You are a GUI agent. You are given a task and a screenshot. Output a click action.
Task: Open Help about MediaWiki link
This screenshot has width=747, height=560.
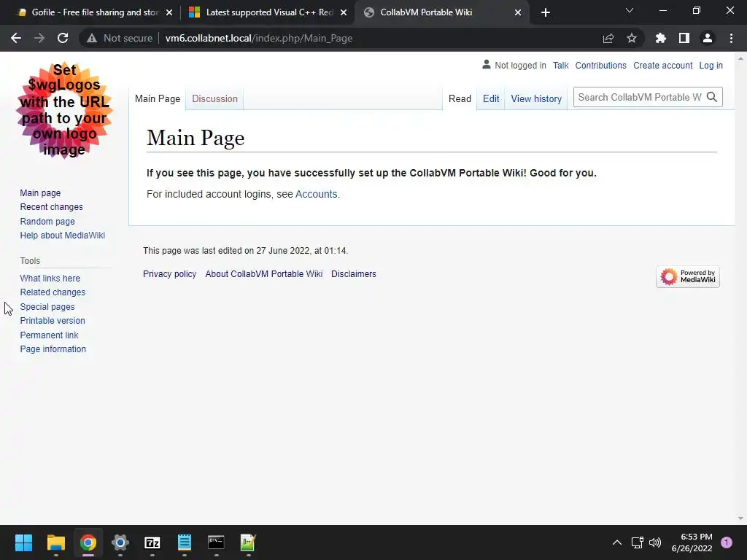[x=63, y=236]
